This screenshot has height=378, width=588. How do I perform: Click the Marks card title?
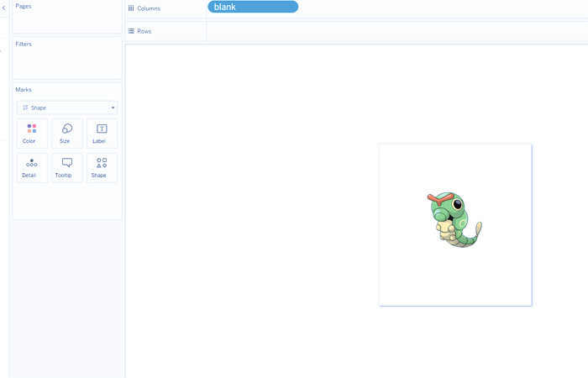coord(24,90)
